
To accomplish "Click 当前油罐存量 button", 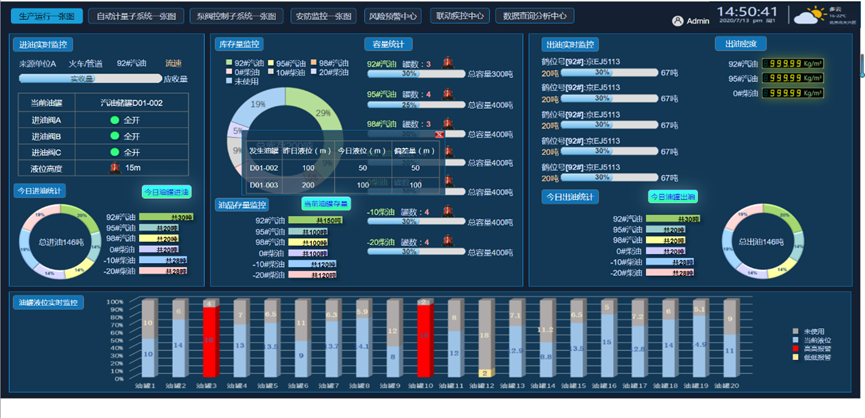I will [x=326, y=204].
